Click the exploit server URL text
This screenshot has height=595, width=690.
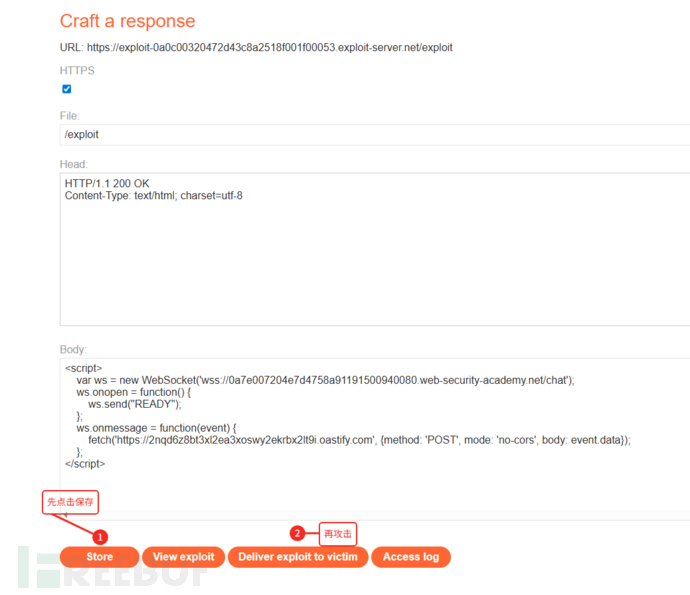coord(270,48)
